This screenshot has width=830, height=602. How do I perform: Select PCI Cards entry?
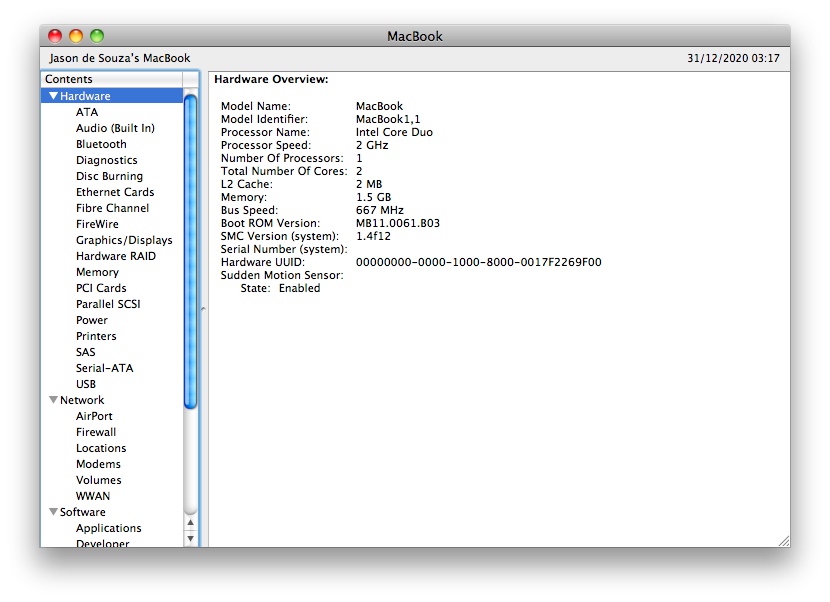tap(101, 288)
